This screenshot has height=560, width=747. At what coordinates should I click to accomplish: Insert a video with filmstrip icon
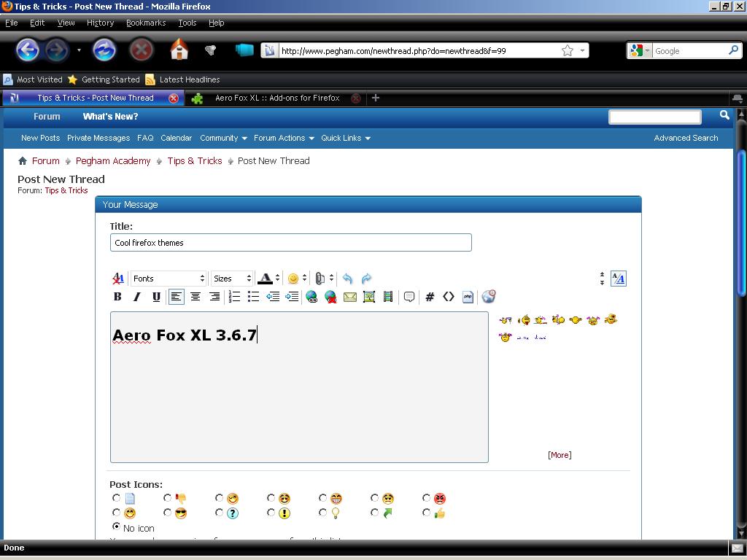click(388, 297)
